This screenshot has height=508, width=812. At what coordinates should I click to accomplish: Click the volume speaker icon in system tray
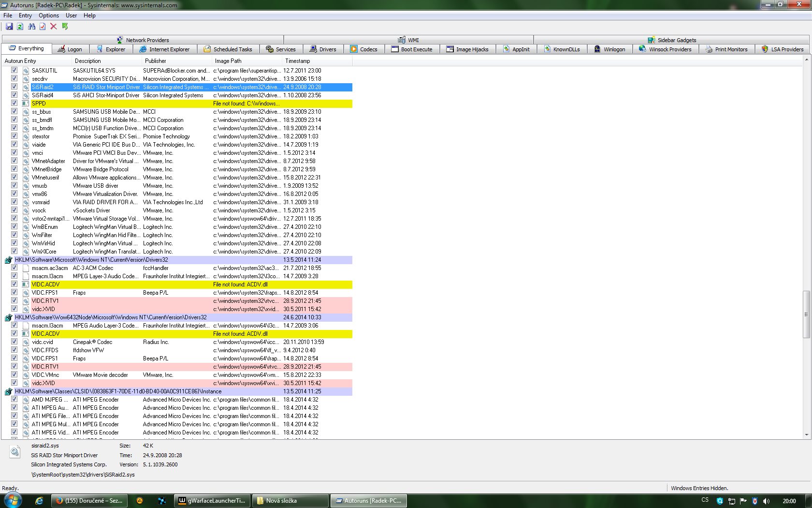coord(766,501)
